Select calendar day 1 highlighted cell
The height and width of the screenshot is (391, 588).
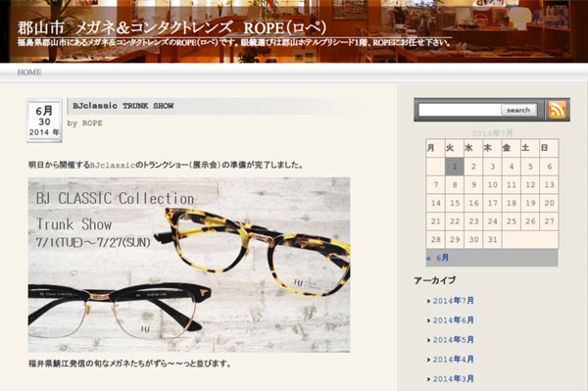tap(455, 167)
